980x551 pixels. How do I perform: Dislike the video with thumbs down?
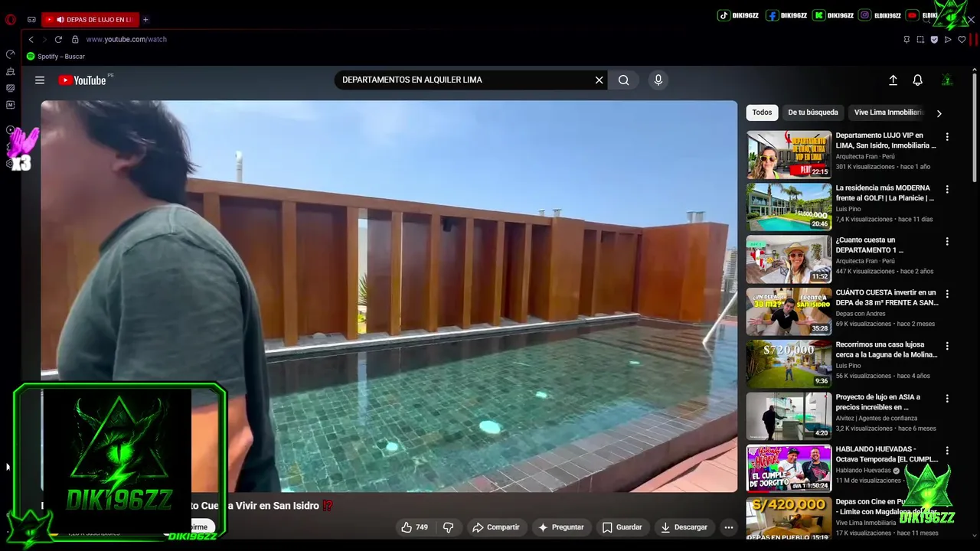(449, 527)
